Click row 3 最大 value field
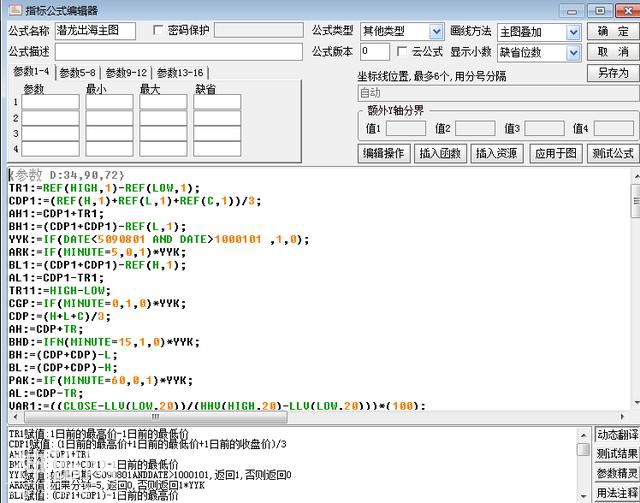This screenshot has width=640, height=503. 163,134
